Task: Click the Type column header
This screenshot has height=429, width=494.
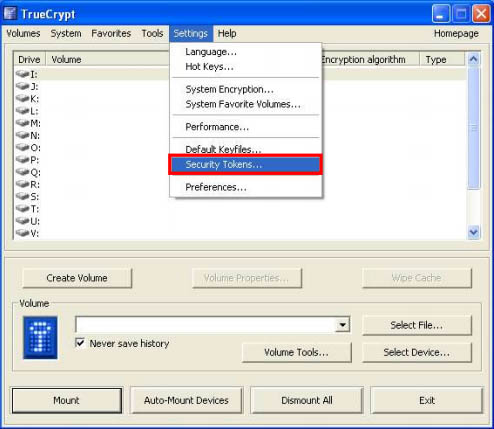Action: (x=442, y=59)
